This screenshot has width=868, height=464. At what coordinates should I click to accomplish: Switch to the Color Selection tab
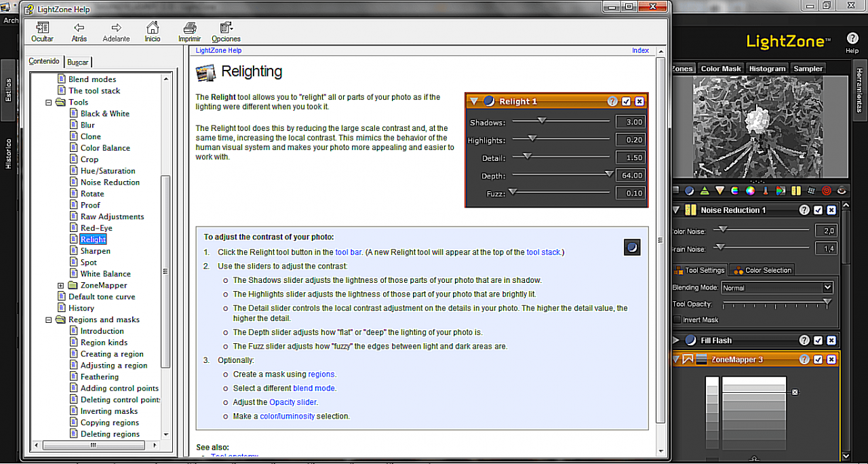point(762,270)
